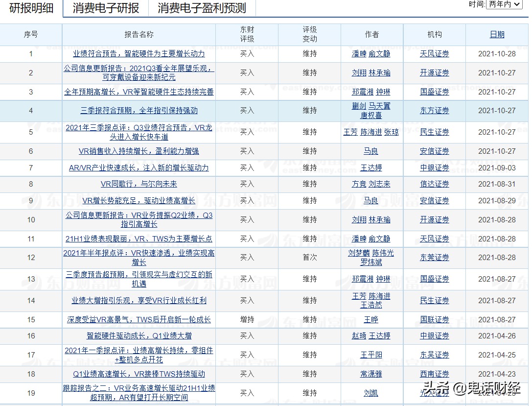This screenshot has width=532, height=406.
Task: Click author 罗炜斌 in row 12
Action: [371, 263]
